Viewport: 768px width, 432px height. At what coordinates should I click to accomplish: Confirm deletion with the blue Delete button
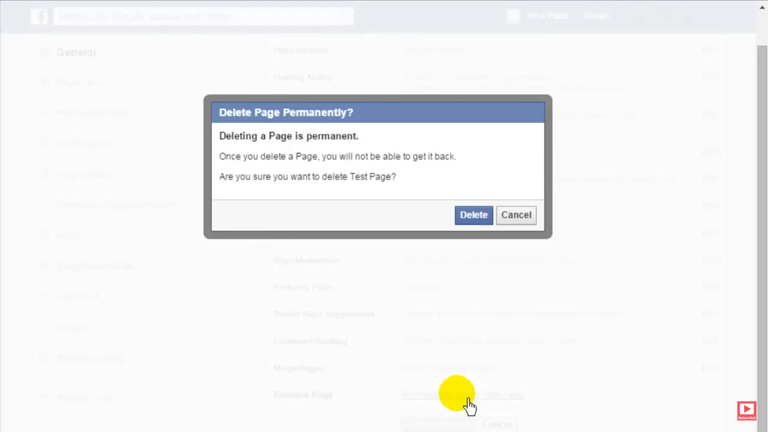[x=473, y=215]
